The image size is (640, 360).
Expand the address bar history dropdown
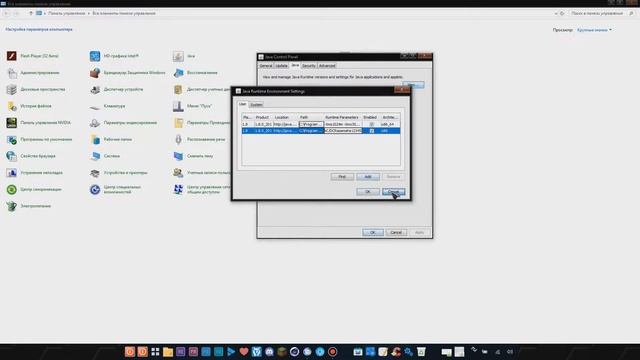click(x=556, y=13)
